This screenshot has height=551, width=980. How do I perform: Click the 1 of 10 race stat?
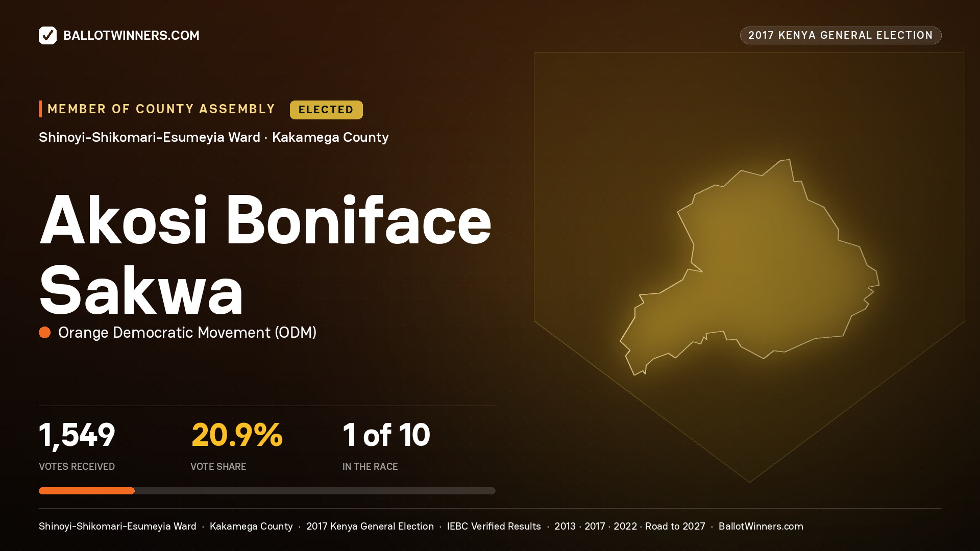coord(386,435)
